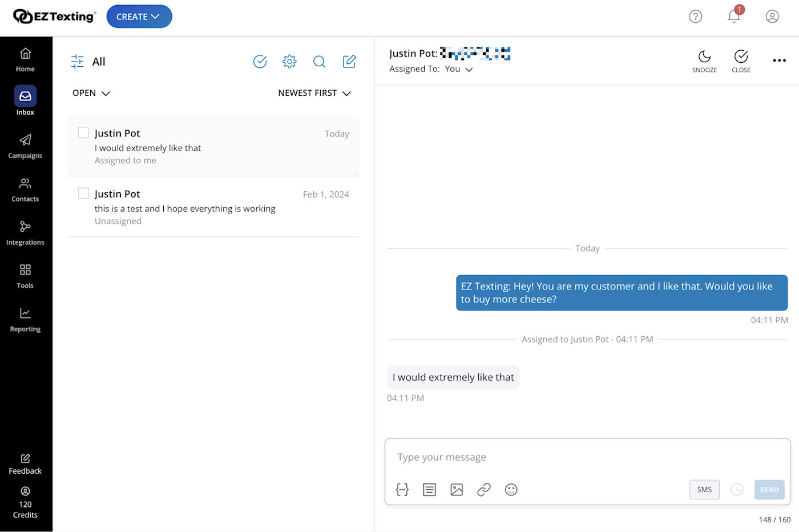Insert a merge field with braces icon
Screen dimensions: 799x532
point(402,489)
